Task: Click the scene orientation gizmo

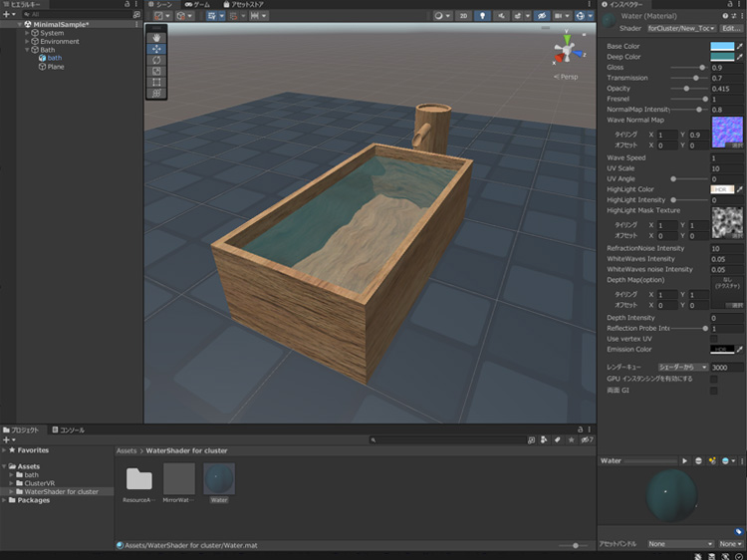Action: click(x=565, y=52)
